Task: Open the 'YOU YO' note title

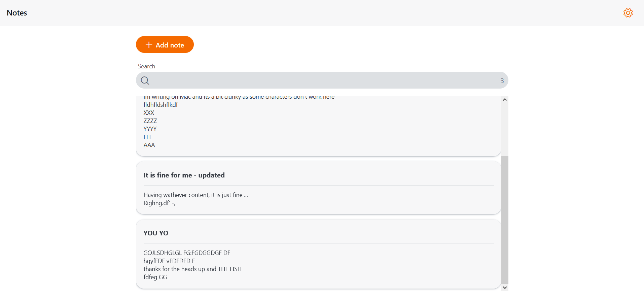Action: [x=156, y=233]
